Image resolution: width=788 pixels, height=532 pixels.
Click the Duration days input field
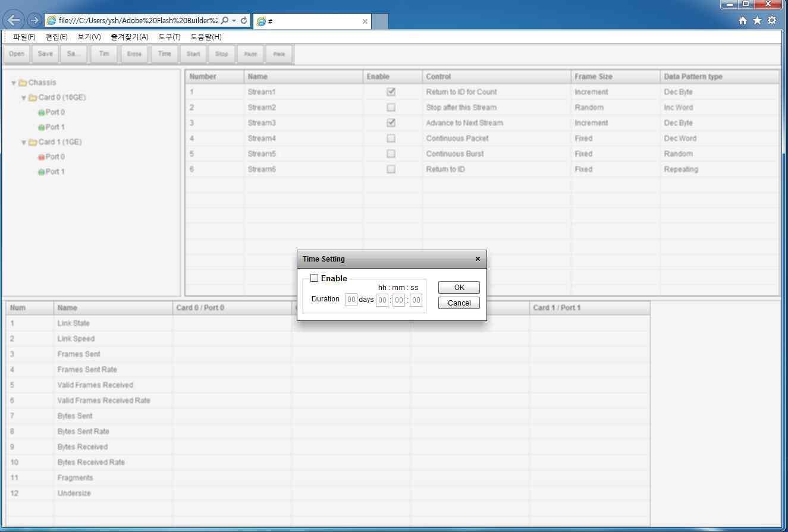pyautogui.click(x=351, y=300)
